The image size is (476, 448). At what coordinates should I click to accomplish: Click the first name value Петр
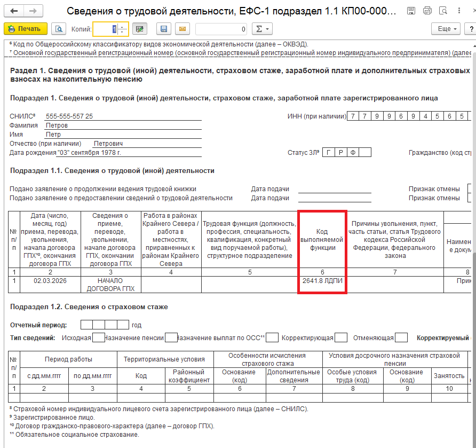[53, 134]
